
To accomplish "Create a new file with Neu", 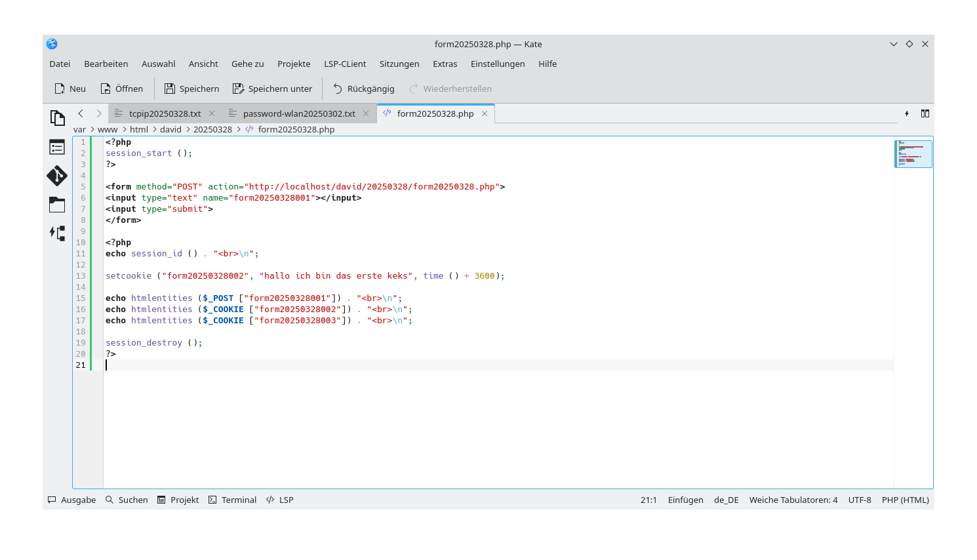I will (x=69, y=88).
